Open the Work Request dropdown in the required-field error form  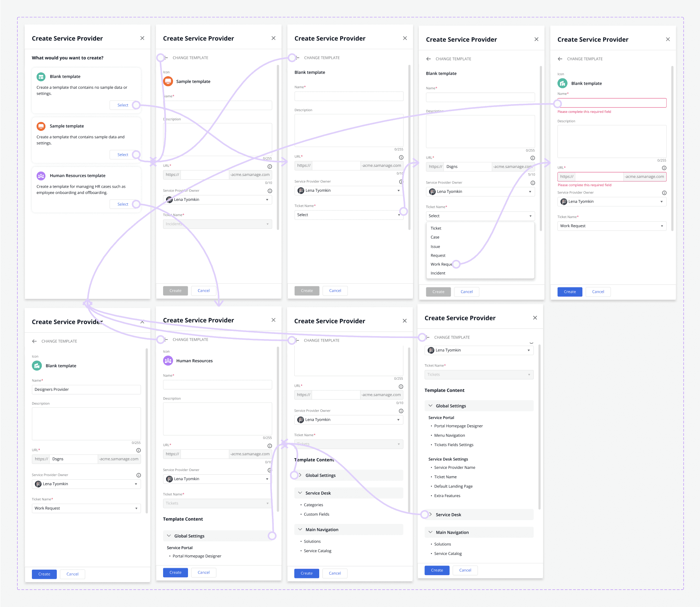click(612, 226)
